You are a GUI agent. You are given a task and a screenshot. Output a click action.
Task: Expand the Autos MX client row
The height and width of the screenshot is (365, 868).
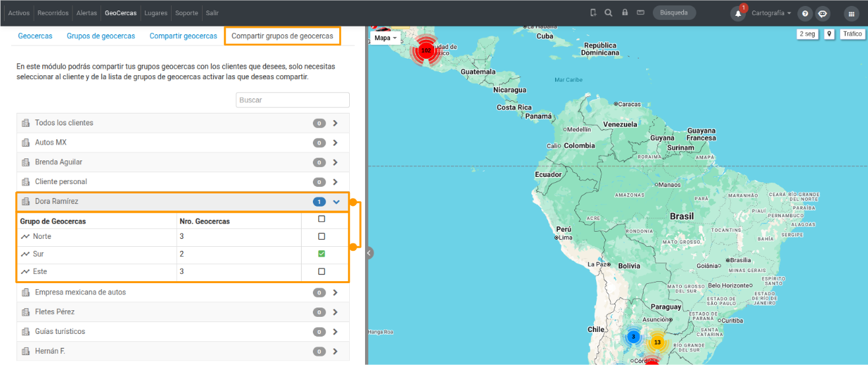[335, 143]
